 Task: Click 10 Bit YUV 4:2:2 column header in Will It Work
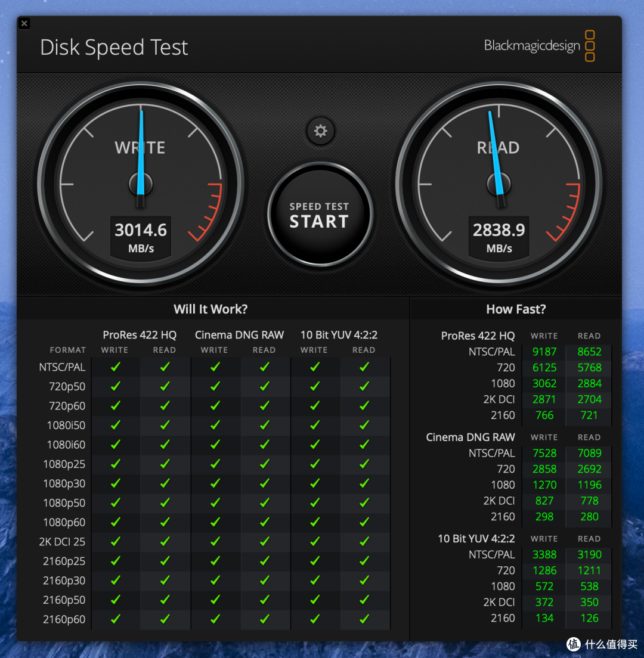click(339, 335)
